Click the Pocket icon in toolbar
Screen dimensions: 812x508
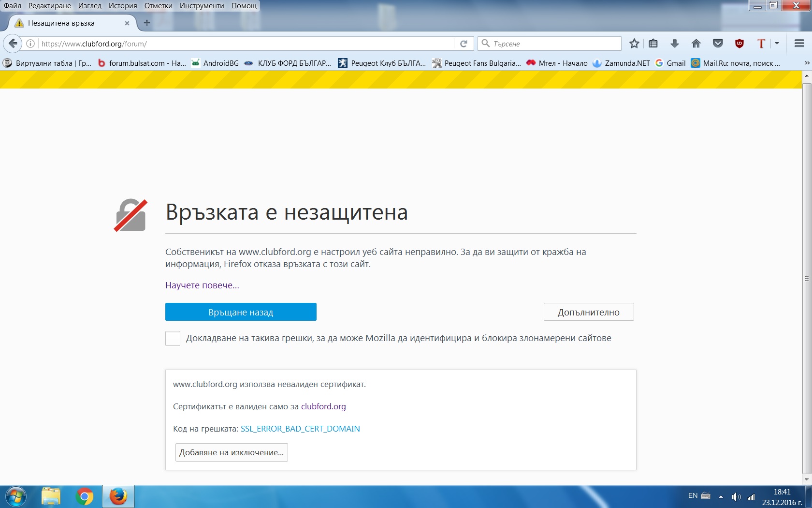pyautogui.click(x=718, y=44)
